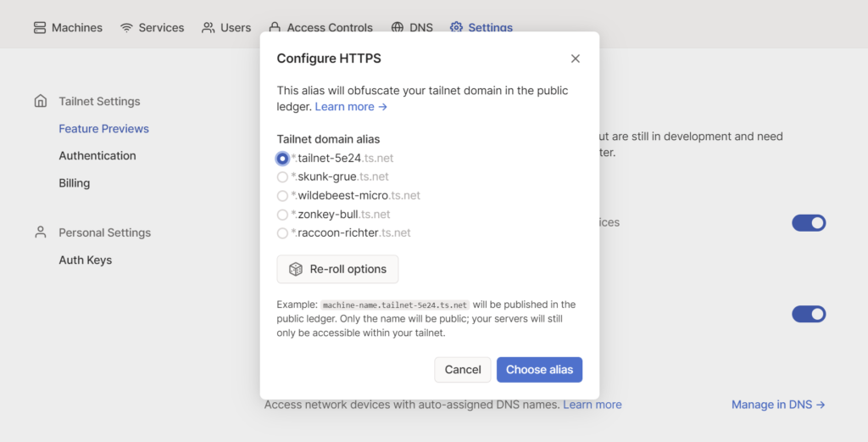Open Auth Keys in the sidebar
This screenshot has height=442, width=868.
click(86, 260)
